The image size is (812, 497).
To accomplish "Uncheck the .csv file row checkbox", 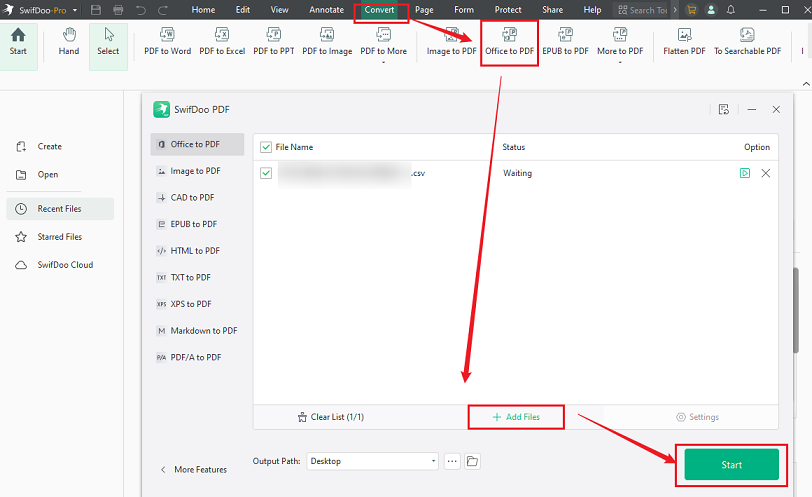I will pyautogui.click(x=266, y=173).
